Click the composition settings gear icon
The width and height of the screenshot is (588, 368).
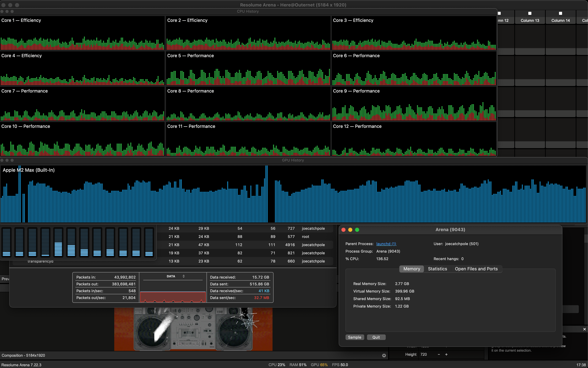[x=384, y=356]
